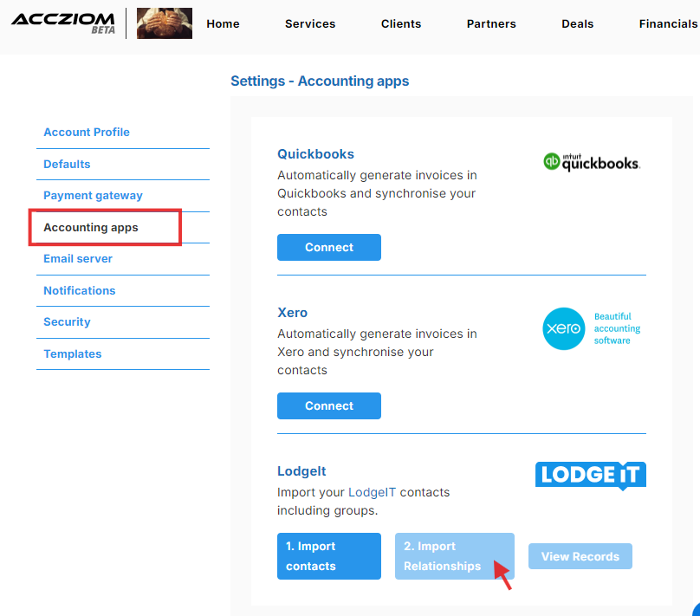Click the Xero circular logo
Screen dimensions: 700x616
pos(563,328)
